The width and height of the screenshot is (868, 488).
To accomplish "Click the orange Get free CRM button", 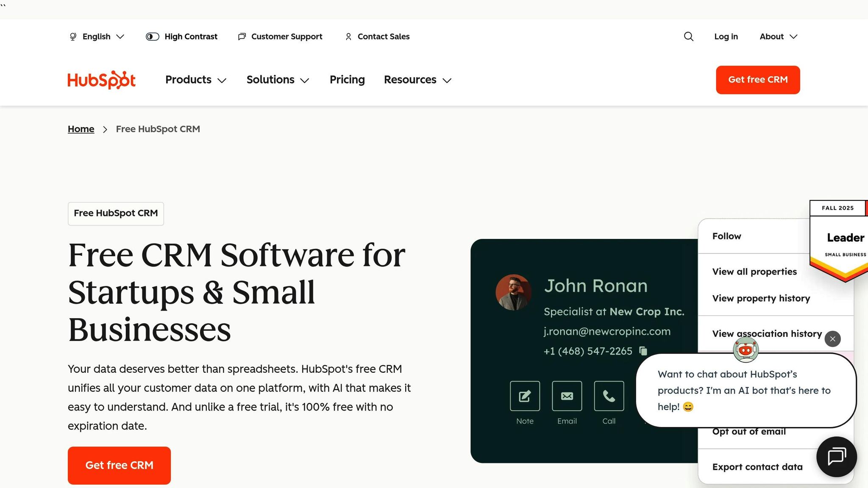I will [757, 80].
